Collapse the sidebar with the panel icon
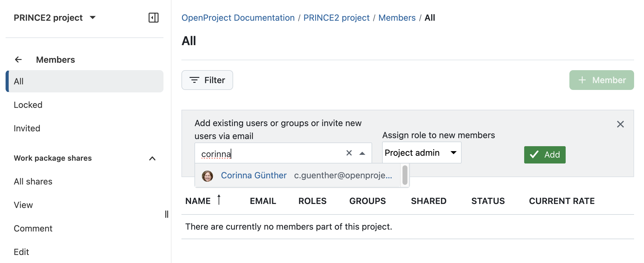Screen dimensions: 644x263 (153, 18)
